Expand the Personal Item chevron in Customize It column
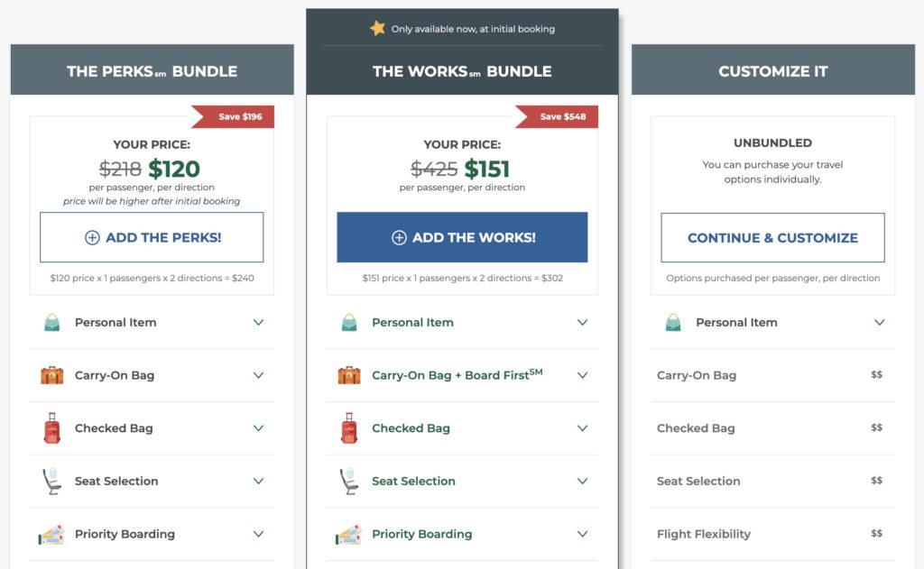This screenshot has width=924, height=569. (881, 322)
